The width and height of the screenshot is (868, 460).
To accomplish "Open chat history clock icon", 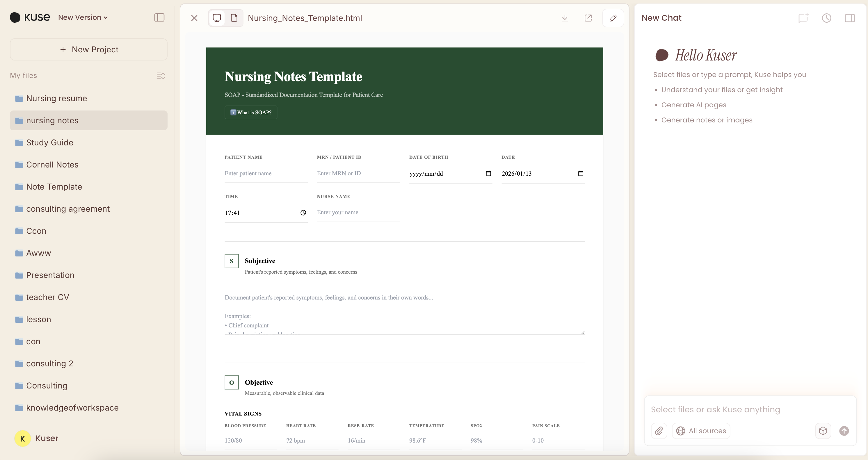I will [x=826, y=18].
